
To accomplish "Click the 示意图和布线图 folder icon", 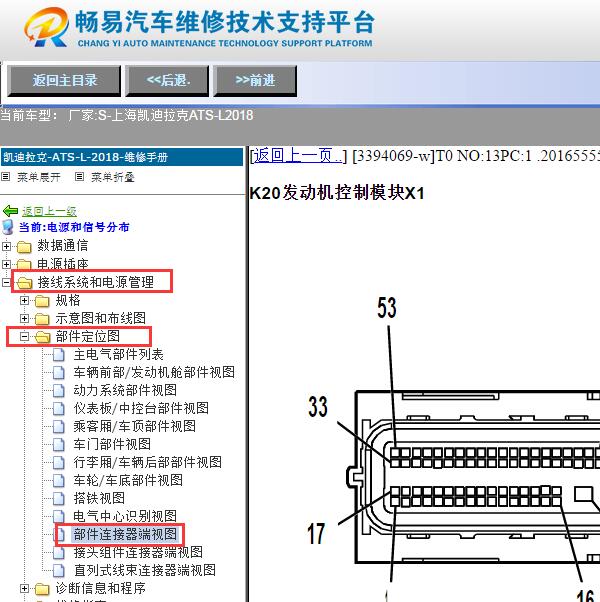I will click(x=42, y=319).
